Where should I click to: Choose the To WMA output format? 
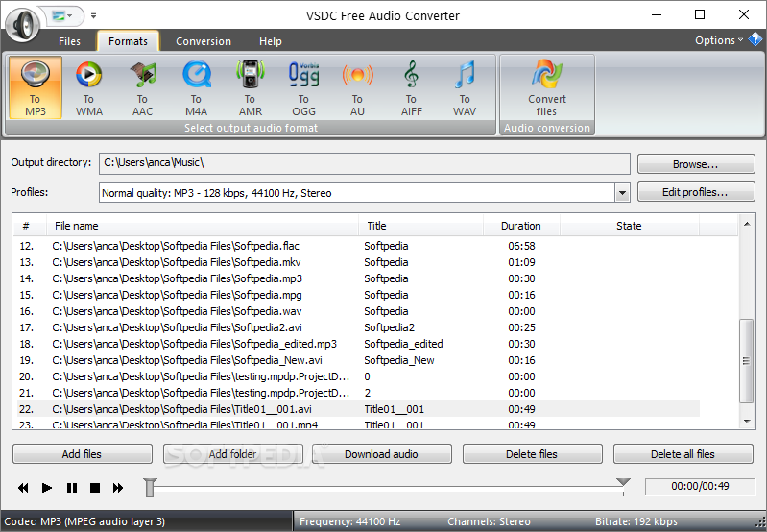pyautogui.click(x=89, y=87)
